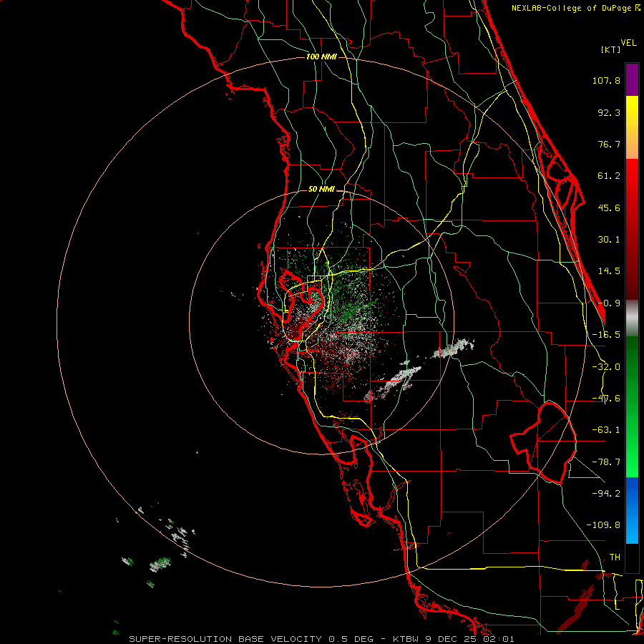The image size is (644, 644).
Task: Pick the purple band of velocity scale
Action: (632, 79)
